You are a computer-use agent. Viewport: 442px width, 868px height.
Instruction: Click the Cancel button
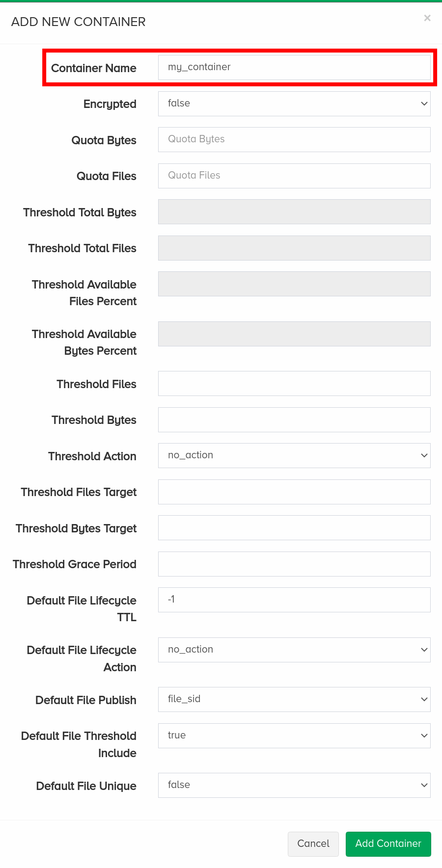[x=313, y=844]
